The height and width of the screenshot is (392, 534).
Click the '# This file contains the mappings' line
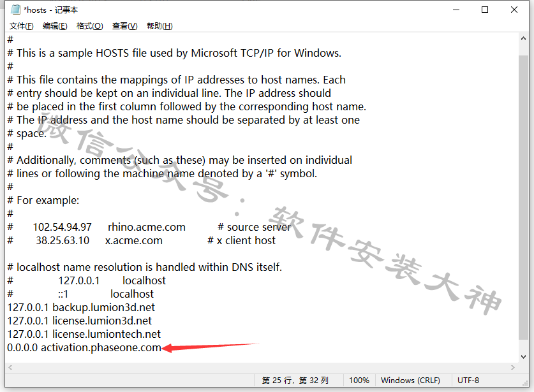177,80
